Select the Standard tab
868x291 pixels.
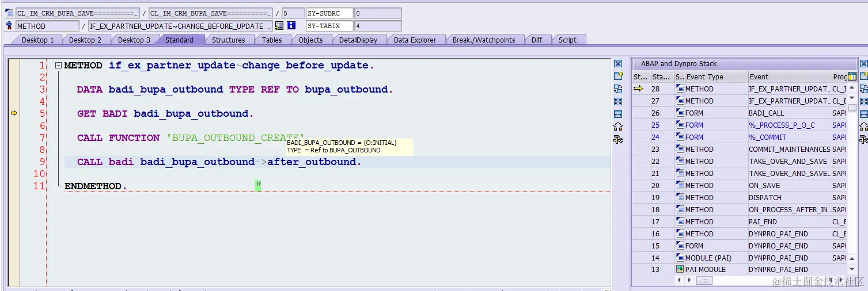click(x=179, y=40)
